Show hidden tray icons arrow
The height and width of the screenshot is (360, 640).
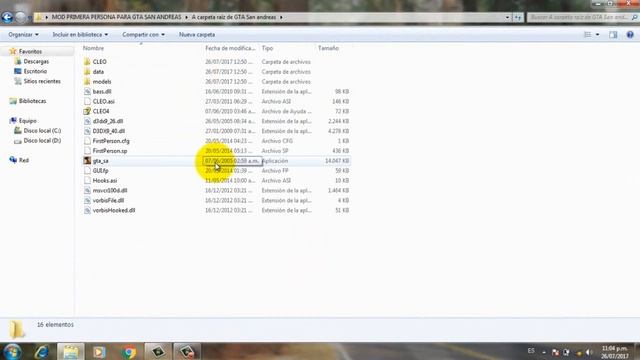[x=544, y=352]
